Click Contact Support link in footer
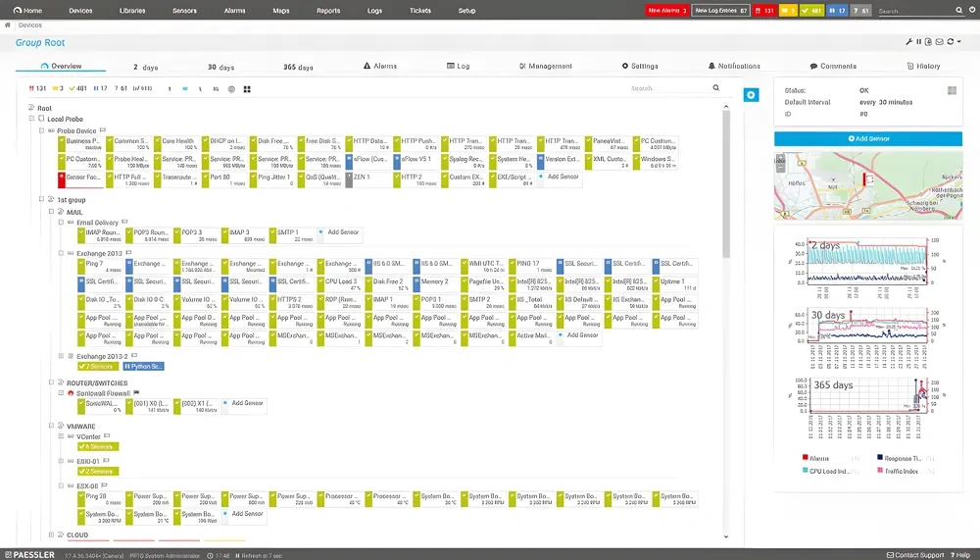 point(915,555)
